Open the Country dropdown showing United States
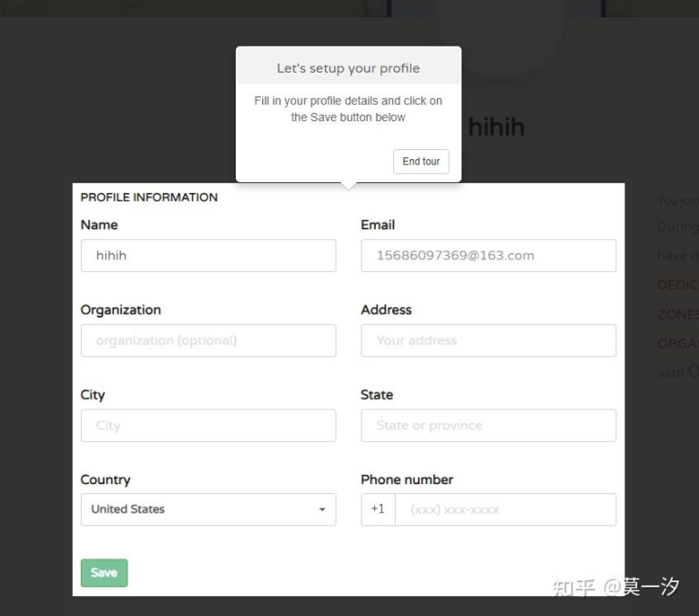This screenshot has width=699, height=616. click(x=208, y=510)
